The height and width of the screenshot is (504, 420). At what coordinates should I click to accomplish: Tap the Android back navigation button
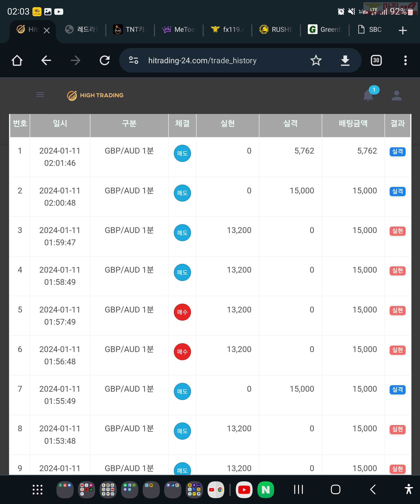click(x=373, y=490)
